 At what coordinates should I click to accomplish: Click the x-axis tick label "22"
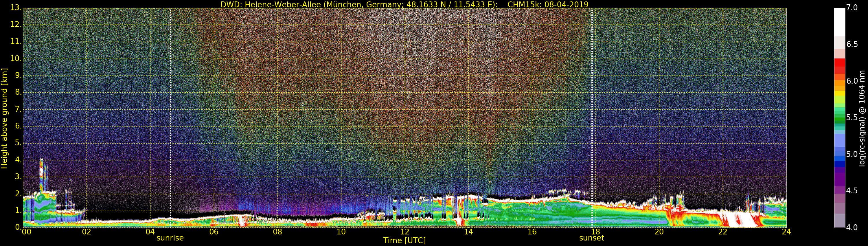723,232
